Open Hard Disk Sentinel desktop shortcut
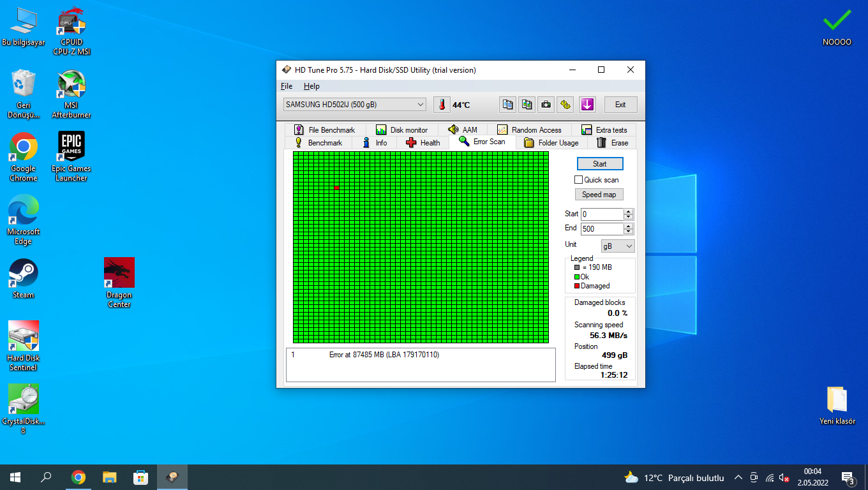Screen dimensions: 868x490 pyautogui.click(x=24, y=346)
